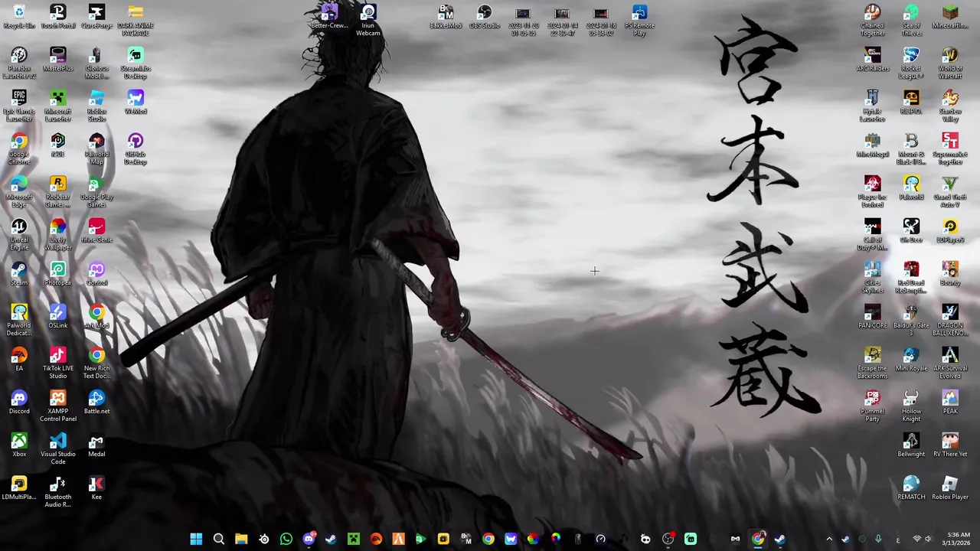Screen dimensions: 980x551
Task: Select the Touch Portal desktop shortcut
Action: coord(57,17)
